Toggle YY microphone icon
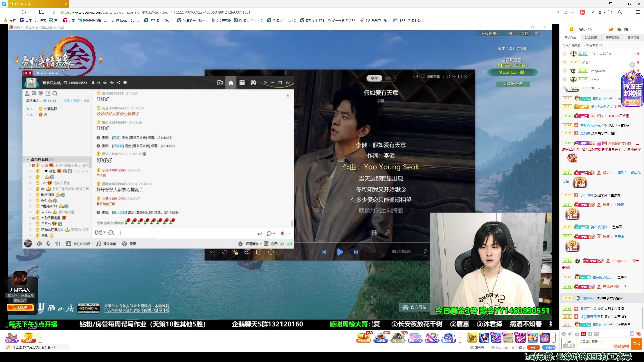This screenshot has width=644, height=362. [x=48, y=244]
